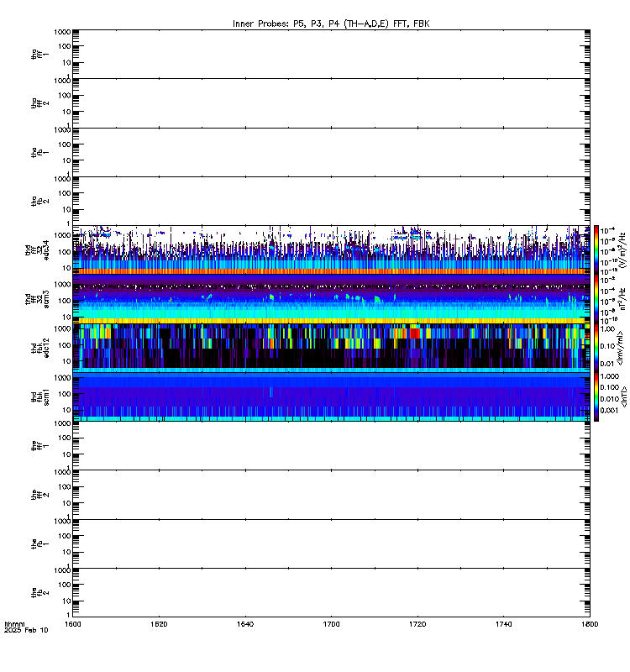The width and height of the screenshot is (630, 672).
Task: Click the 'tha fb 1' panel label
Action: (39, 152)
